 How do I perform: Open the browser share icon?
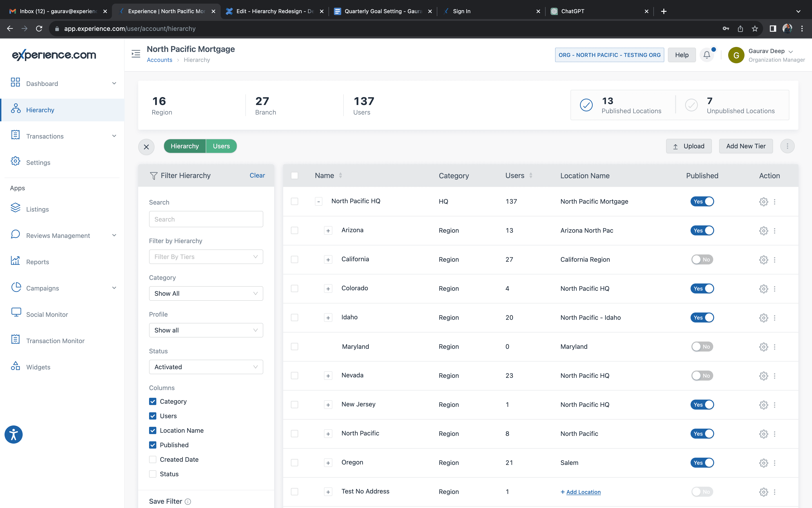pyautogui.click(x=740, y=29)
